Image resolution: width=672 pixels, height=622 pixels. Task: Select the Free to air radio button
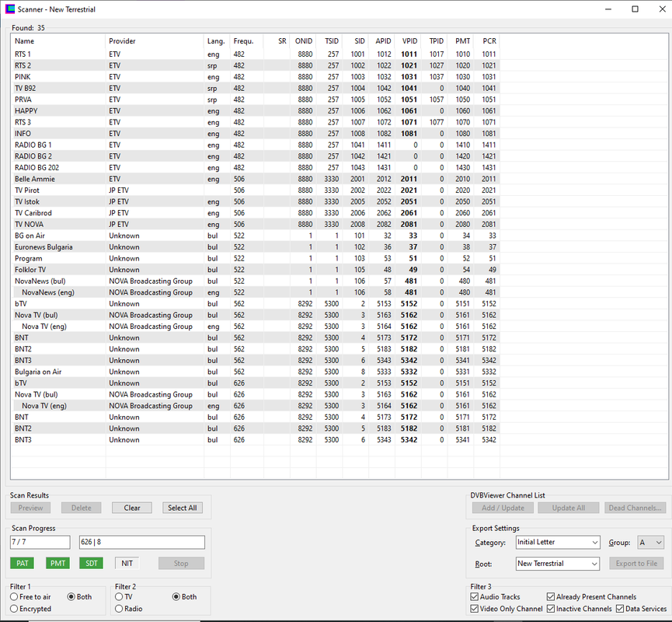30,596
